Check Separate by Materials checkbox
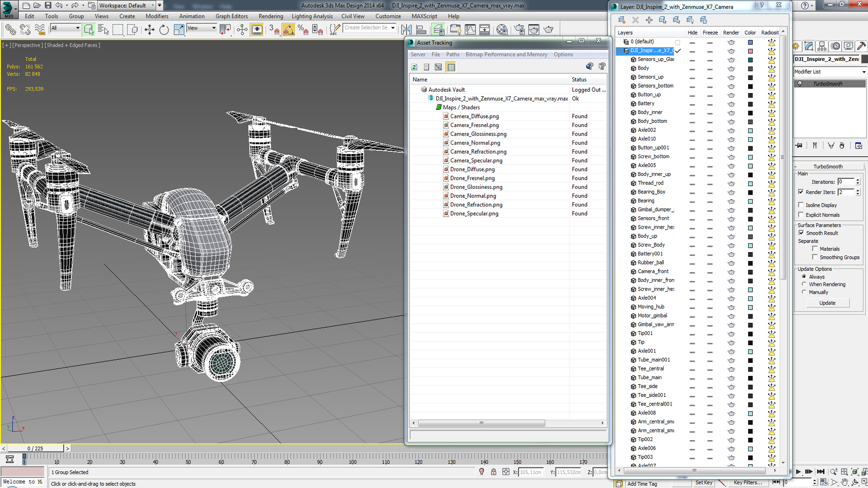 [x=815, y=249]
